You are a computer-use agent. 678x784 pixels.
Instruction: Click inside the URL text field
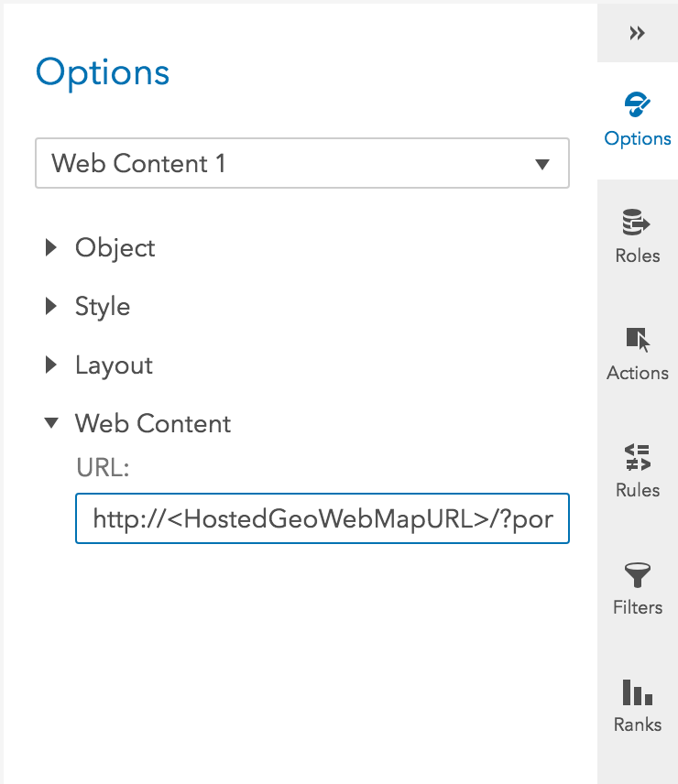(322, 520)
